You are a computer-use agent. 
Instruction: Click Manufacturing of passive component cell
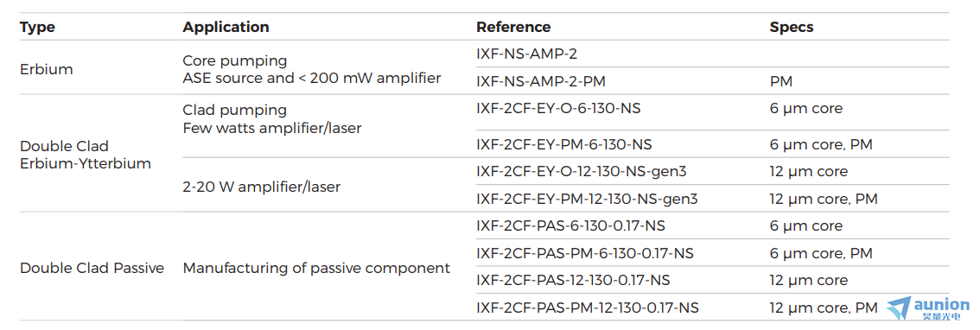pos(316,268)
